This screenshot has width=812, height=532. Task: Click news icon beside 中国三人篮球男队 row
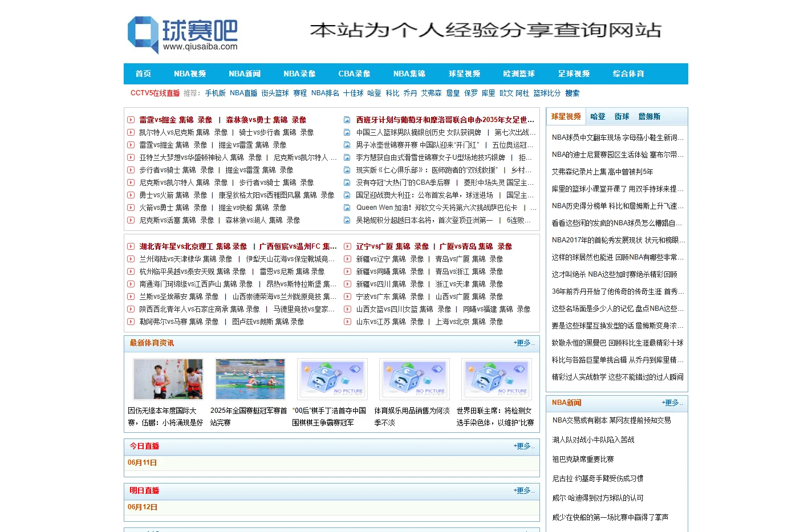[x=347, y=132]
